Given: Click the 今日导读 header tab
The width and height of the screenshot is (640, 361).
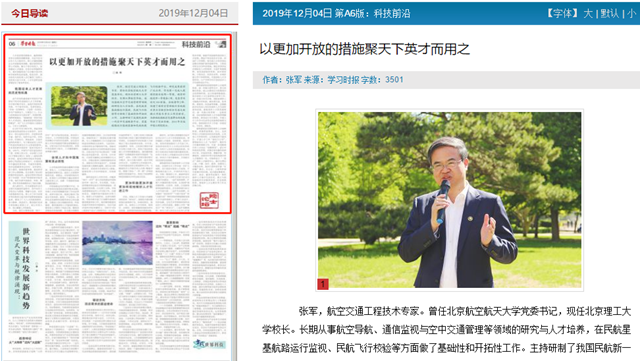Looking at the screenshot, I should click(x=29, y=13).
